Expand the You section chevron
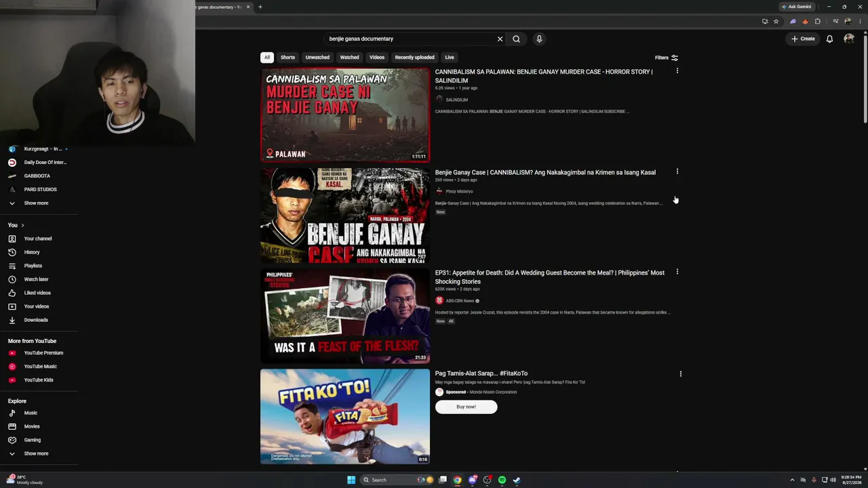 [x=22, y=225]
